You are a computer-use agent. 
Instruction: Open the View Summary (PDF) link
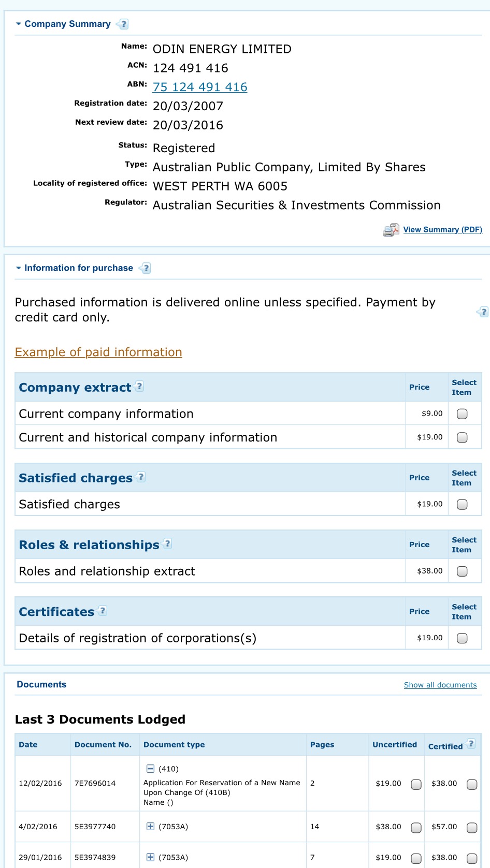(x=443, y=230)
